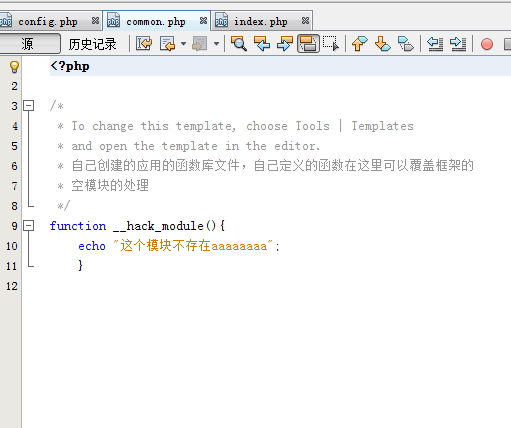
Task: Click the <?php opening tag text
Action: [70, 66]
